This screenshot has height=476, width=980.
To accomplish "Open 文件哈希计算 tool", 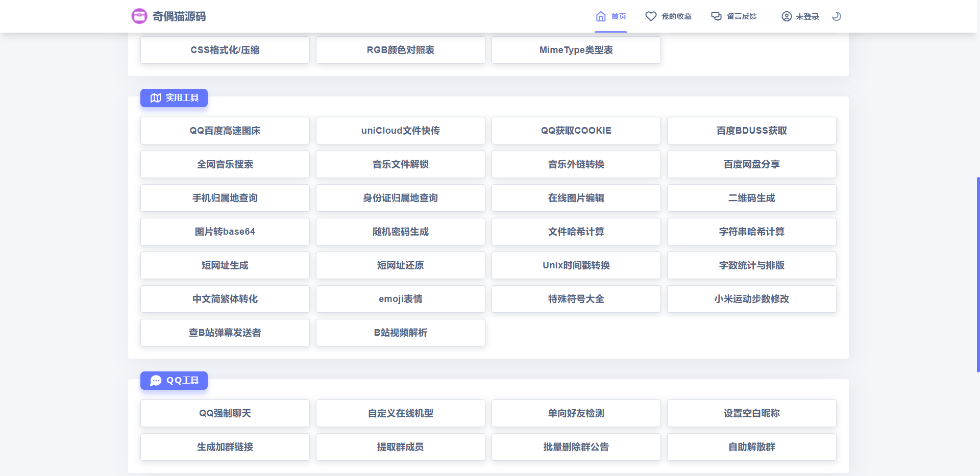I will (576, 232).
